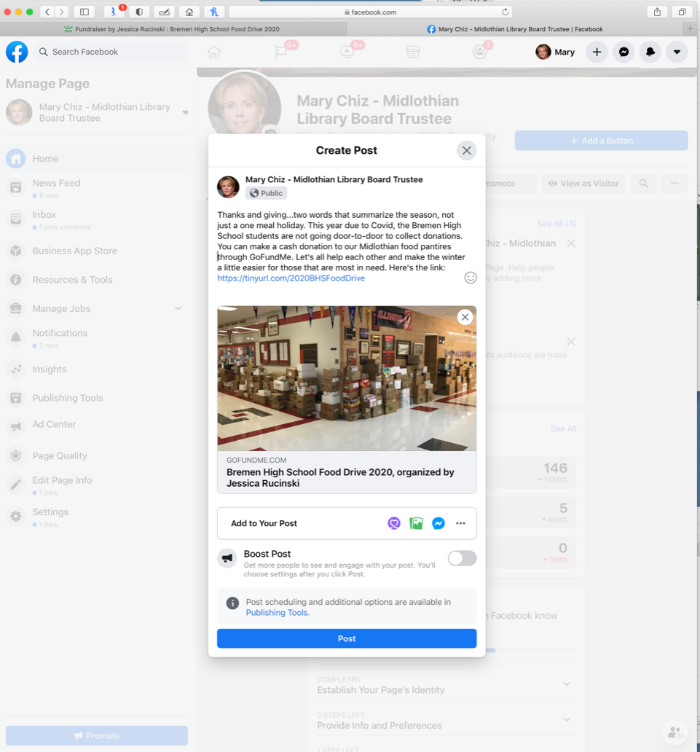
Task: Open the notifications bell in header
Action: point(650,52)
